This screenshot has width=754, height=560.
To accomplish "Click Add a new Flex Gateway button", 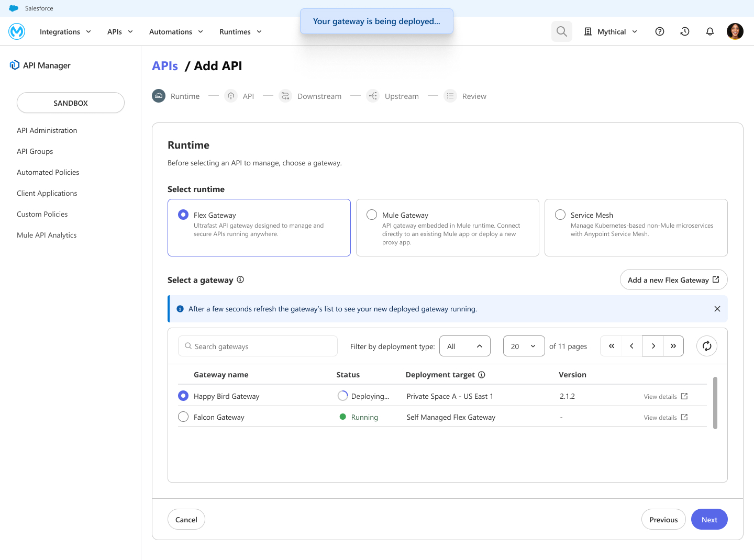I will click(x=674, y=279).
